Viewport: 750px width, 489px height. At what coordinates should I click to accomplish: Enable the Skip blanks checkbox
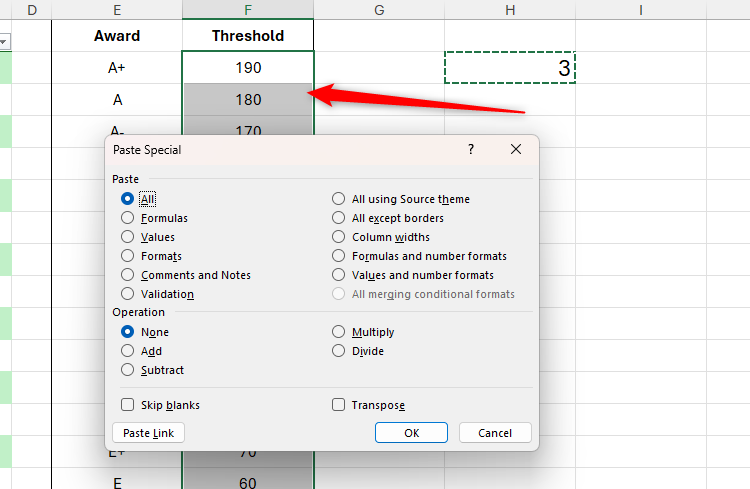pos(127,405)
